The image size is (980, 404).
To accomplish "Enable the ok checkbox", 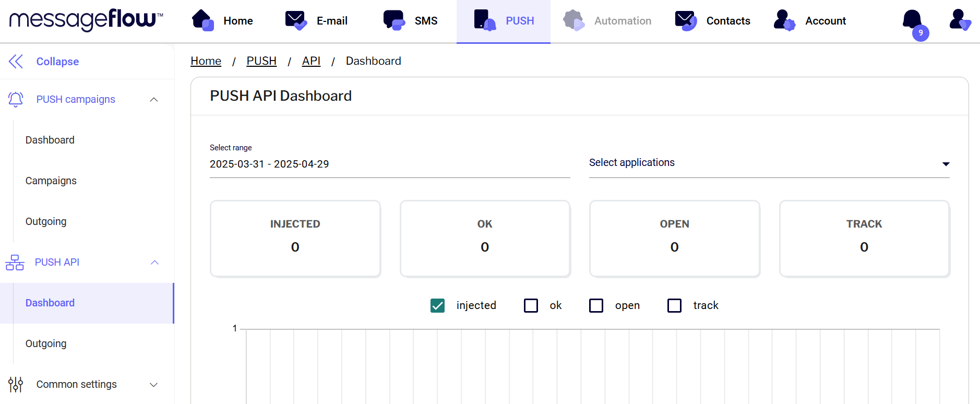I will (531, 305).
